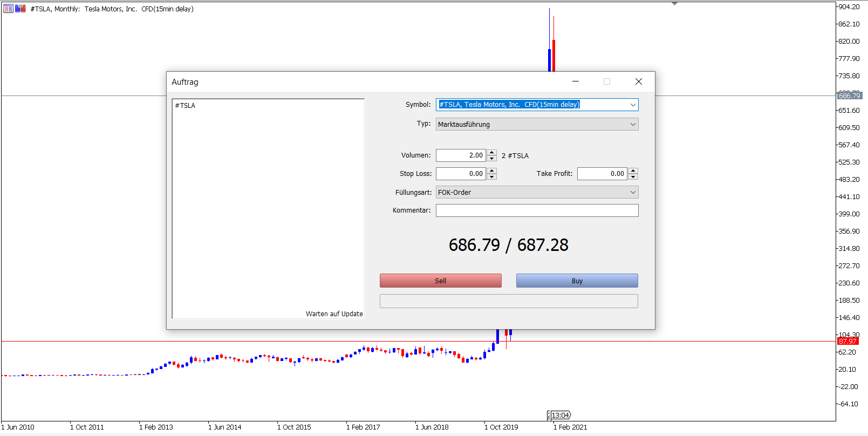Click the '1 Oct 2015' date label

tap(294, 427)
